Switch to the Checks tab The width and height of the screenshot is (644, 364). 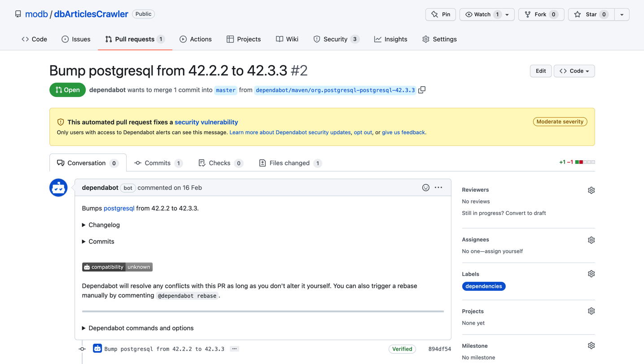coord(221,163)
